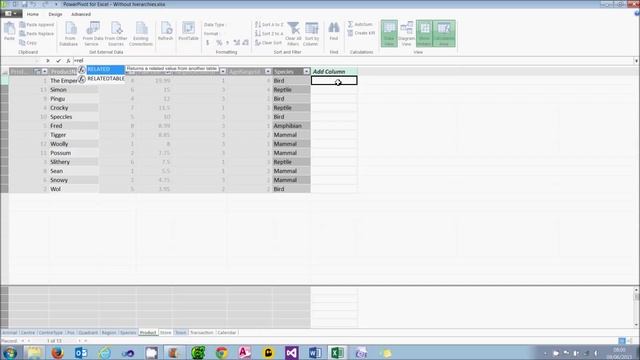Click the Refresh icon
This screenshot has height=360, width=640.
tap(165, 31)
